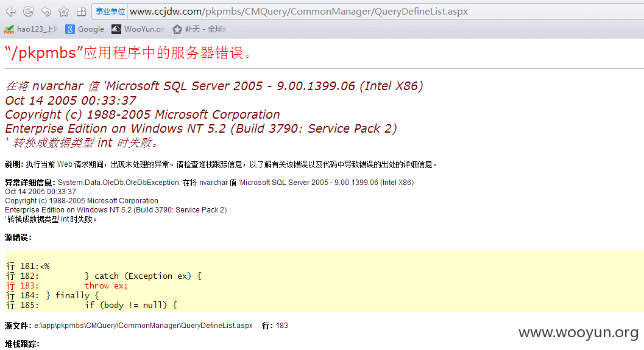Bookmark page with the star icon

[63, 12]
